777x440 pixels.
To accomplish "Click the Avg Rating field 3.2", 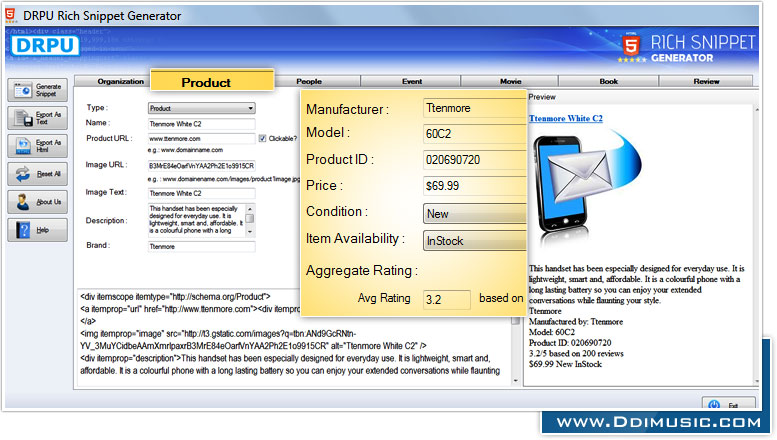I will pos(446,300).
